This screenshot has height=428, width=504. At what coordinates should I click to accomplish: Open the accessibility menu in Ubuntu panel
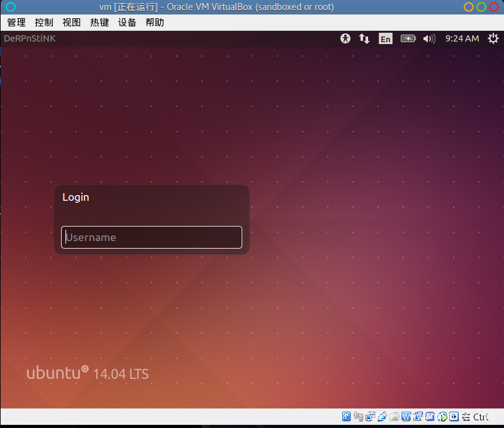click(345, 38)
